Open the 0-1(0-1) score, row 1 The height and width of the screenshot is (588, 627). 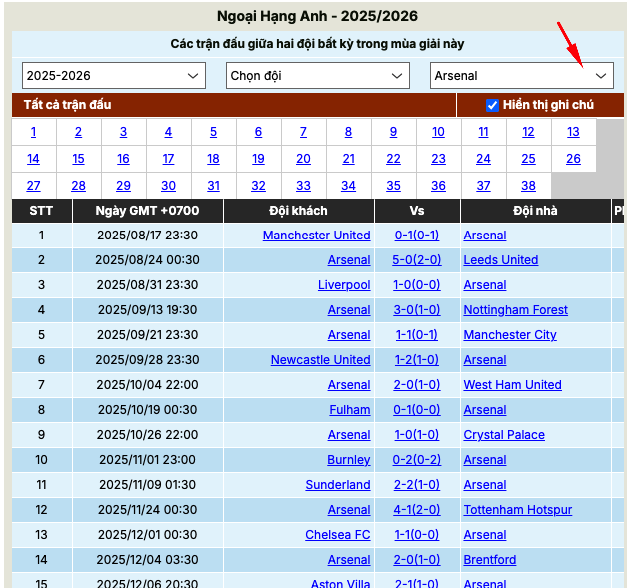tap(417, 235)
